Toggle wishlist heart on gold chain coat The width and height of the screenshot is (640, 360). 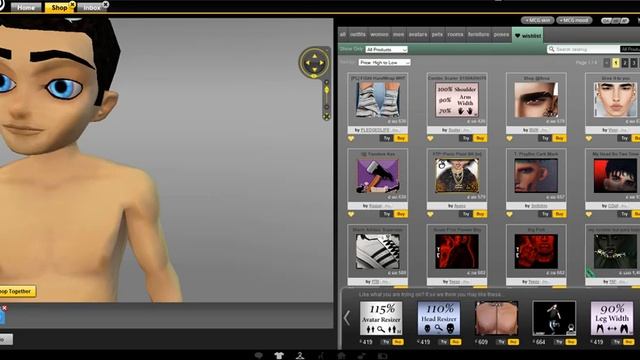430,214
